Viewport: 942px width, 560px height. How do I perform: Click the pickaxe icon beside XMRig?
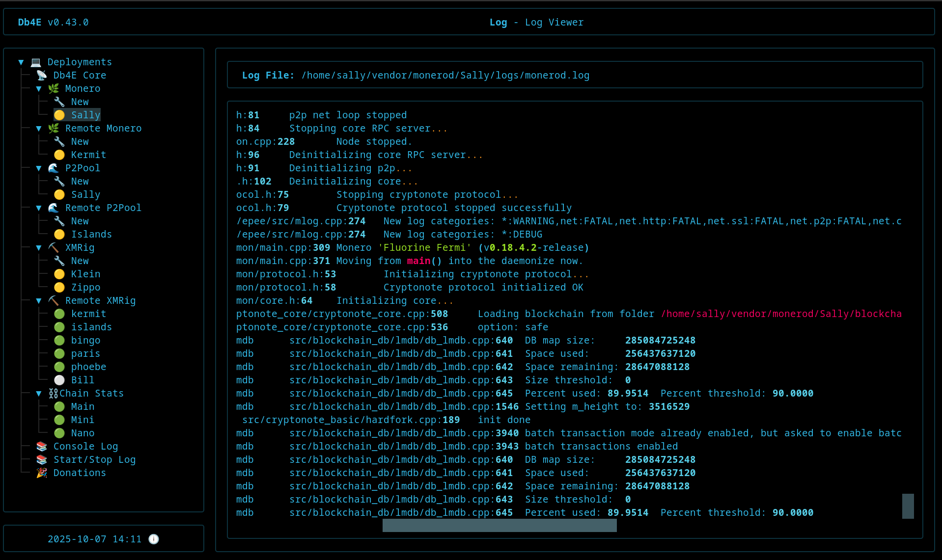[54, 247]
